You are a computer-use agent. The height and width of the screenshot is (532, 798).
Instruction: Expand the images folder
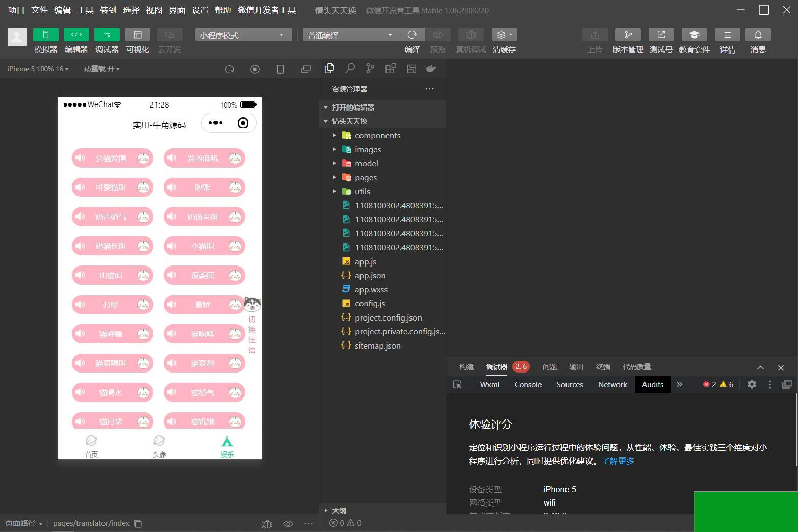[x=382, y=150]
